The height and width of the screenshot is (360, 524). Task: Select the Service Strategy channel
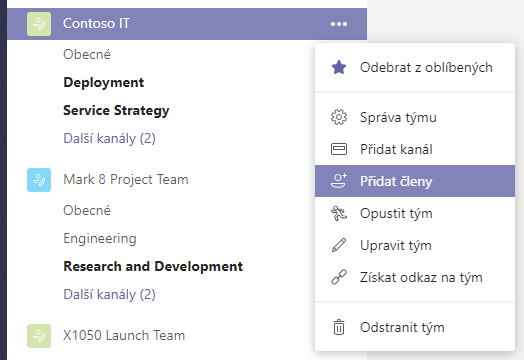pos(116,111)
